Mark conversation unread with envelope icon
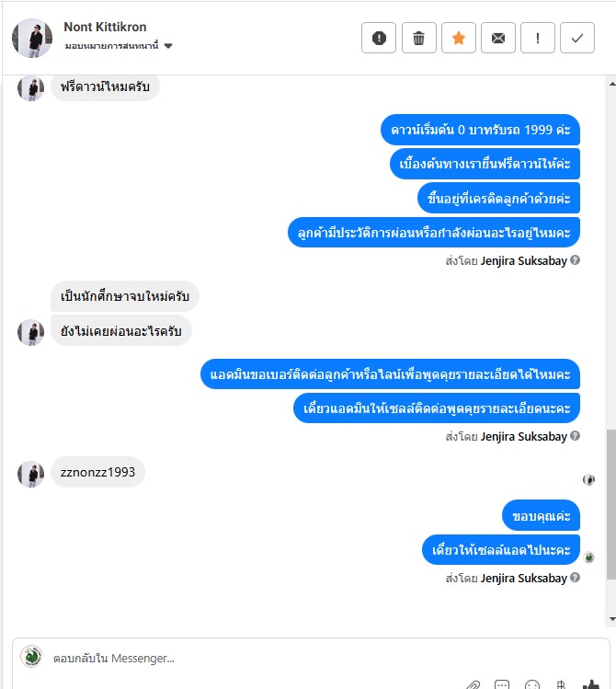The image size is (616, 689). (x=498, y=38)
